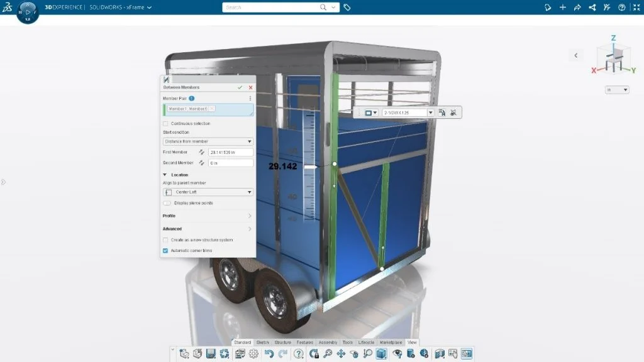Open the Assembly tab
Image resolution: width=644 pixels, height=362 pixels.
[328, 343]
